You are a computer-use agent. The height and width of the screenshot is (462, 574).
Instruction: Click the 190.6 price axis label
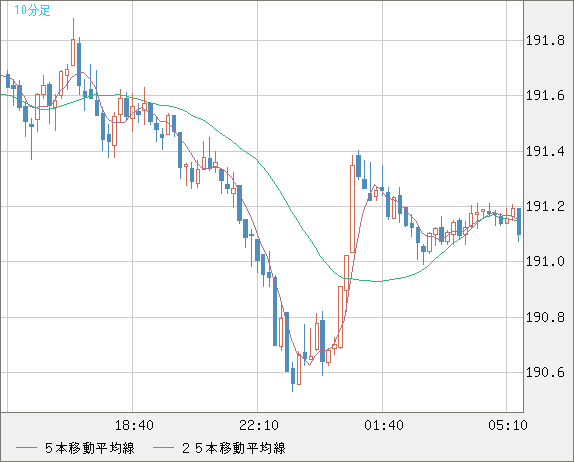click(x=545, y=372)
